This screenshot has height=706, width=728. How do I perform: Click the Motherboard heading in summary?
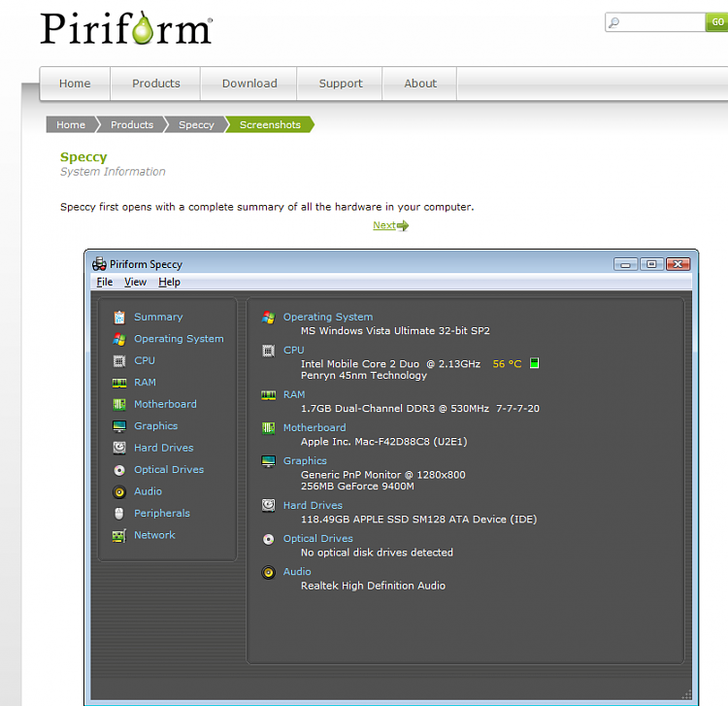point(314,428)
